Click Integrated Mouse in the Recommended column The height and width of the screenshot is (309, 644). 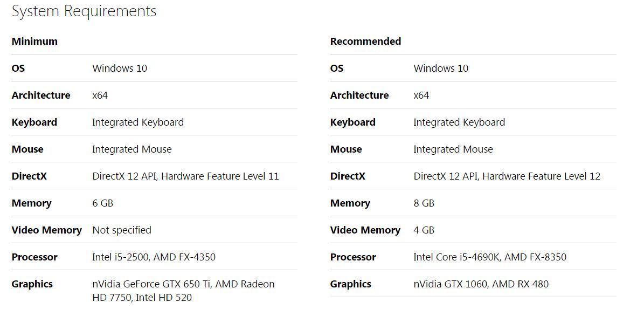pyautogui.click(x=453, y=149)
